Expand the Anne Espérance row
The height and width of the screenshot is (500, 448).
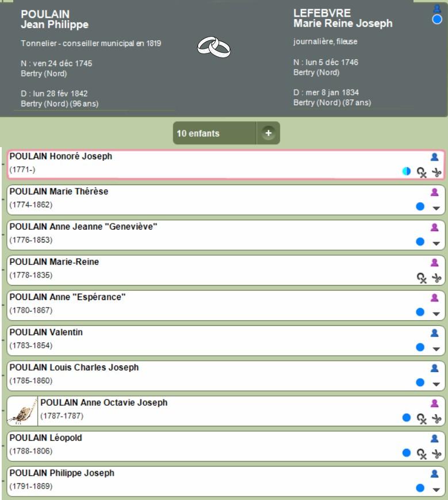(x=436, y=314)
